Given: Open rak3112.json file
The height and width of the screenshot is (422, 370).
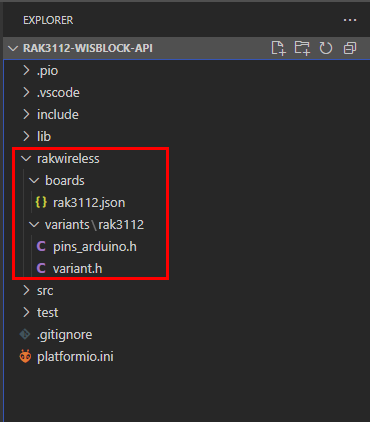Looking at the screenshot, I should (x=89, y=202).
